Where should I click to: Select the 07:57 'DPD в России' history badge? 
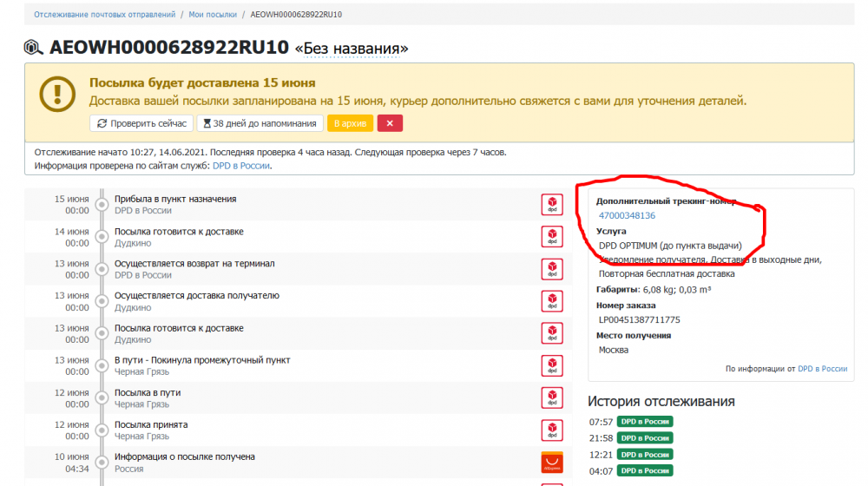tap(645, 423)
